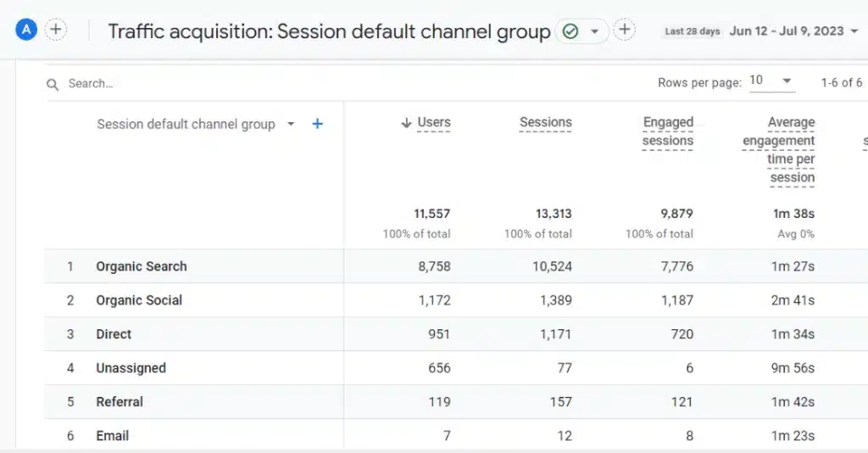Click the plus icon after the report title
This screenshot has height=453, width=868.
click(x=625, y=31)
